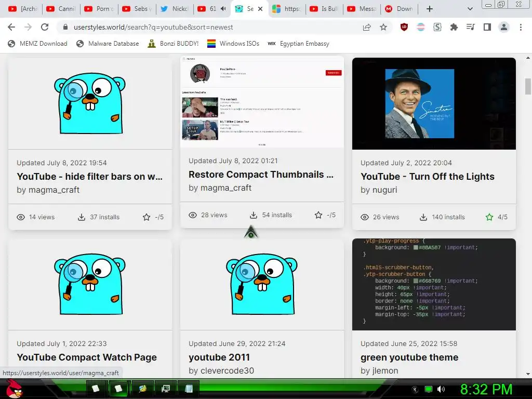Screen dimensions: 532x399
Task: Open the Malware Database bookmark
Action: tap(108, 44)
